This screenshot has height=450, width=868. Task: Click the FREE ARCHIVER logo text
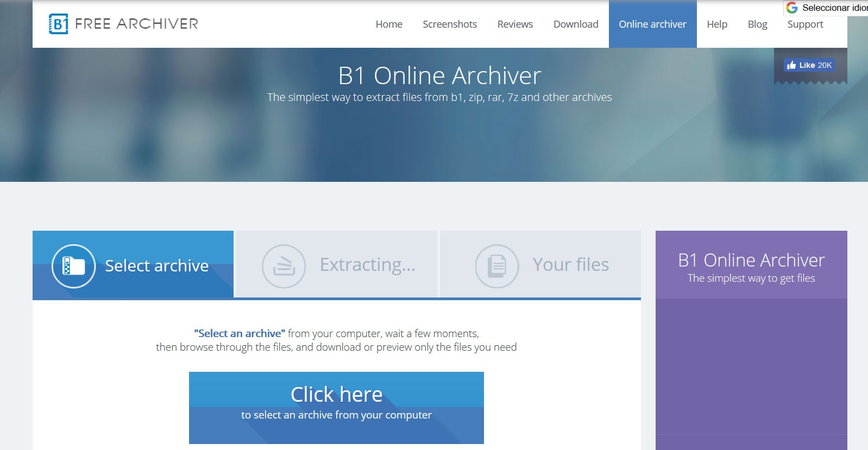tap(136, 24)
